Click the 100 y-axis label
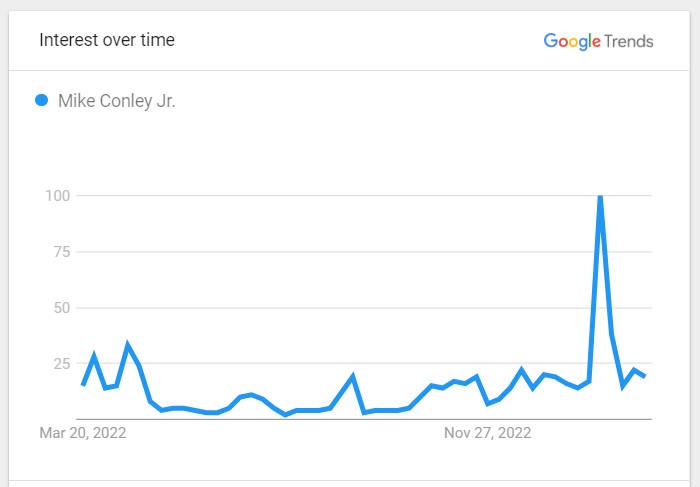The height and width of the screenshot is (487, 700). pyautogui.click(x=58, y=196)
